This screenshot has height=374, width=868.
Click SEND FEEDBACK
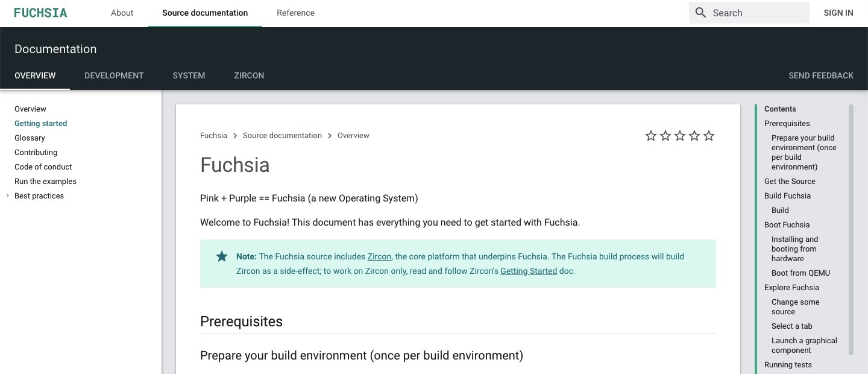tap(821, 75)
